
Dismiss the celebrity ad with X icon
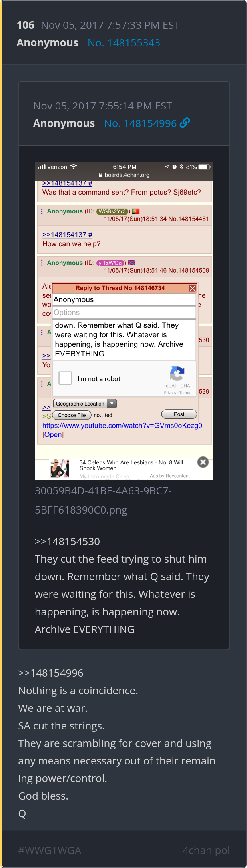tap(203, 462)
